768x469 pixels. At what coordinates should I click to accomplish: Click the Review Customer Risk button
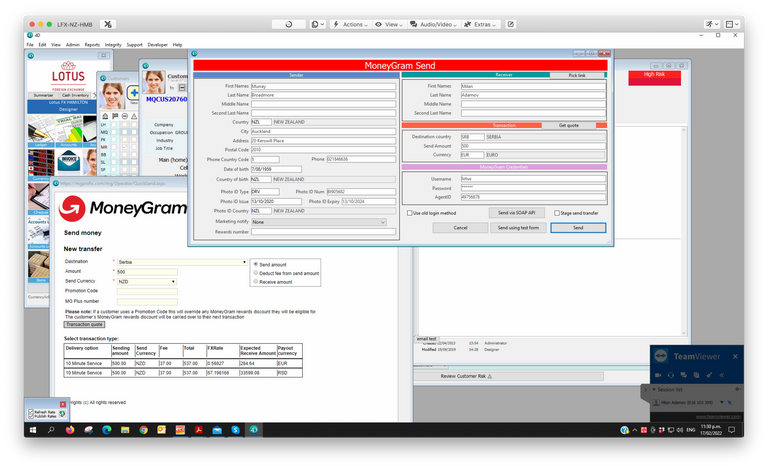pos(509,376)
